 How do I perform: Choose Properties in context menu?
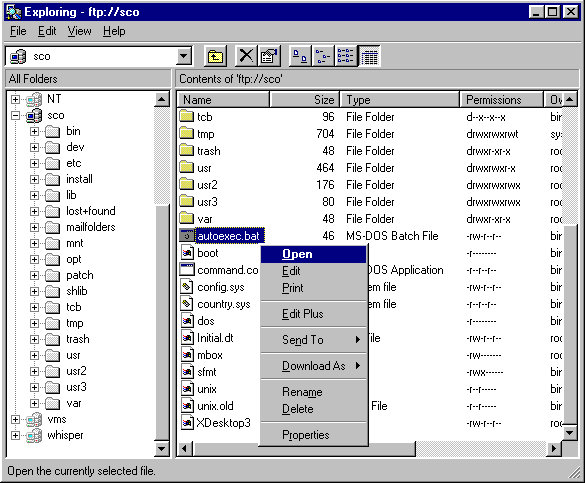(313, 435)
